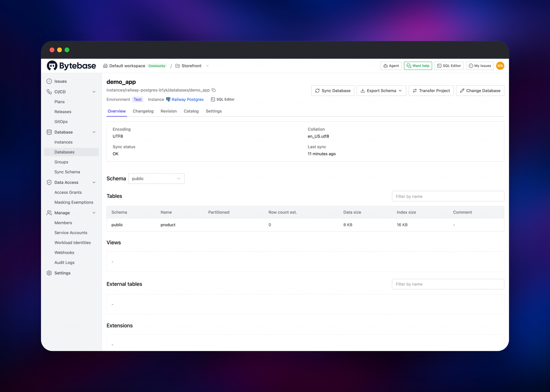Click the Default workspace breadcrumb
The image size is (550, 392).
[x=127, y=66]
